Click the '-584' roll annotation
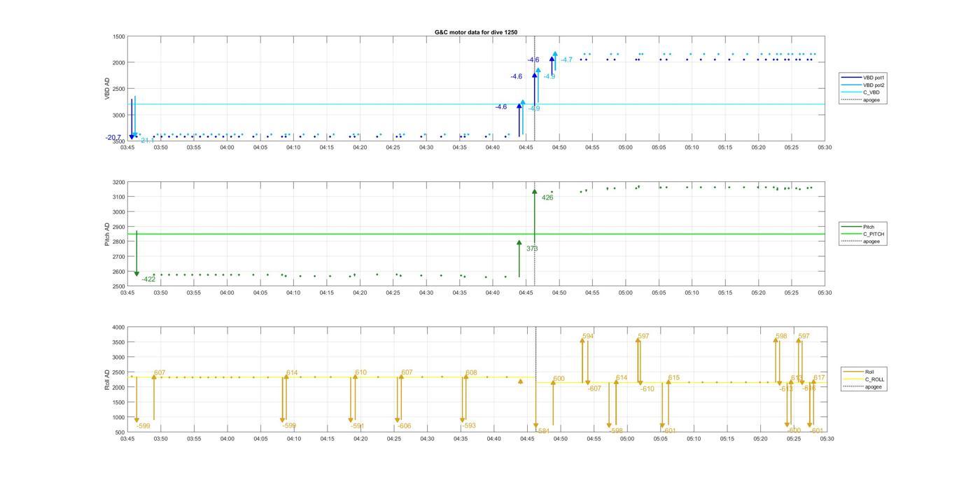980x485 pixels. click(x=542, y=431)
